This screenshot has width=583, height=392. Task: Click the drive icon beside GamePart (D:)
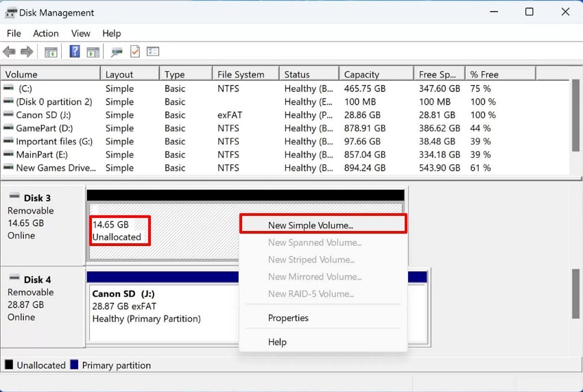(8, 128)
